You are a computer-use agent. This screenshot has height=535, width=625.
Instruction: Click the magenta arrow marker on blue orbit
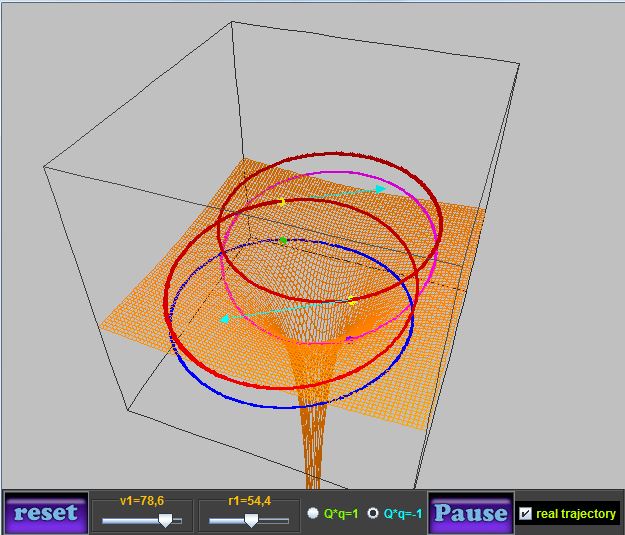point(348,340)
